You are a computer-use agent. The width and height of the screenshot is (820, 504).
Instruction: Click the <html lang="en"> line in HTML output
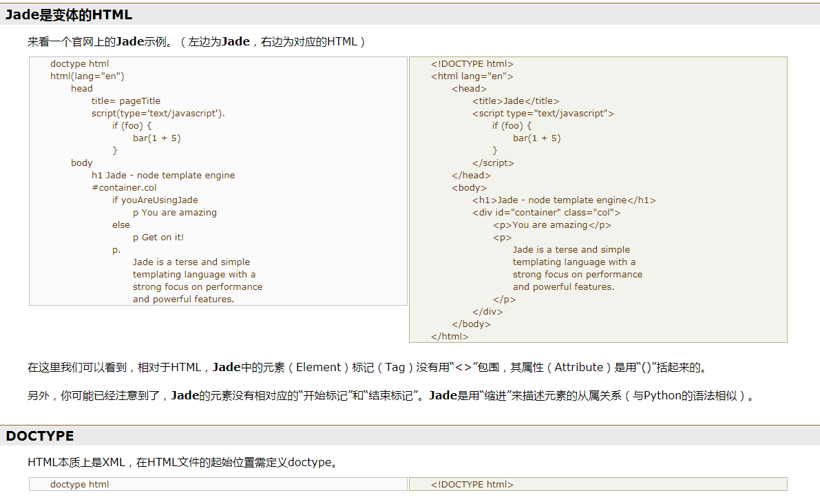pyautogui.click(x=472, y=76)
